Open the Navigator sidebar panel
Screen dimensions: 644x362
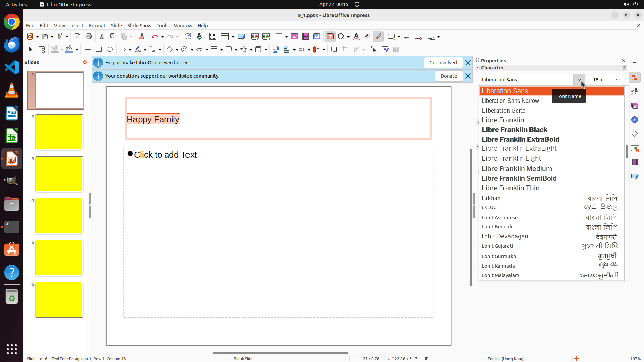pos(635,120)
